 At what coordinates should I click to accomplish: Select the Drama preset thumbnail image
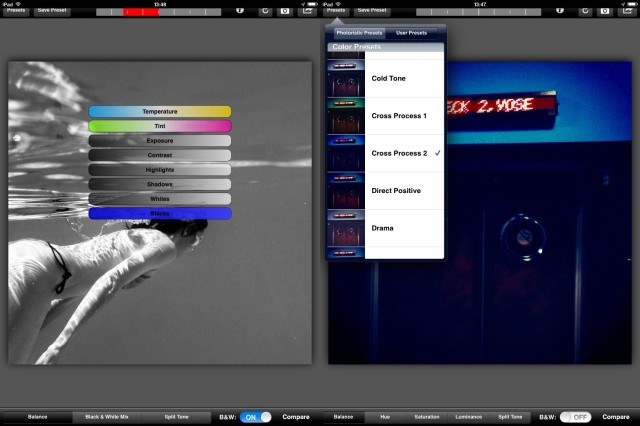346,228
